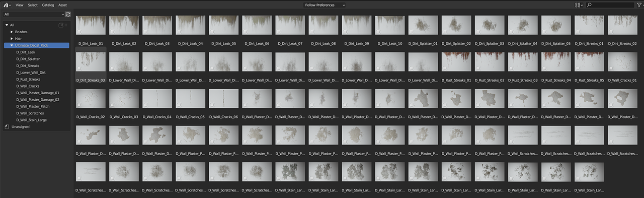The width and height of the screenshot is (644, 198).
Task: Expand the Brushes catalog
Action: (x=12, y=32)
